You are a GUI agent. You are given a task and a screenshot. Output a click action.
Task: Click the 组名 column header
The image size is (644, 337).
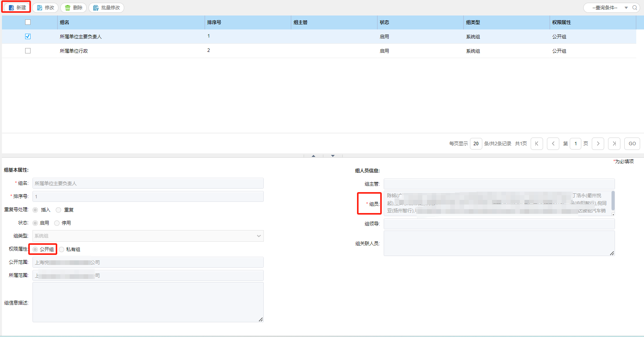(x=65, y=22)
